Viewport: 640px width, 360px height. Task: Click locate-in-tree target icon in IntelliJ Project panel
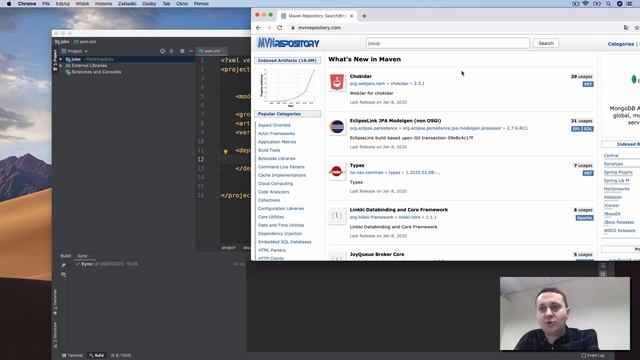pyautogui.click(x=162, y=51)
